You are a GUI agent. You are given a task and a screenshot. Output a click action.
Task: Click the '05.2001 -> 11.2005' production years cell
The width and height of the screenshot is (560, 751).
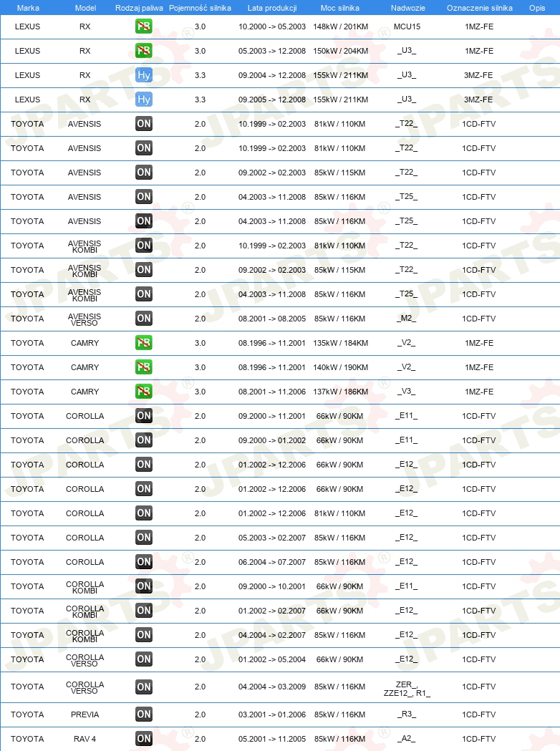click(x=272, y=739)
